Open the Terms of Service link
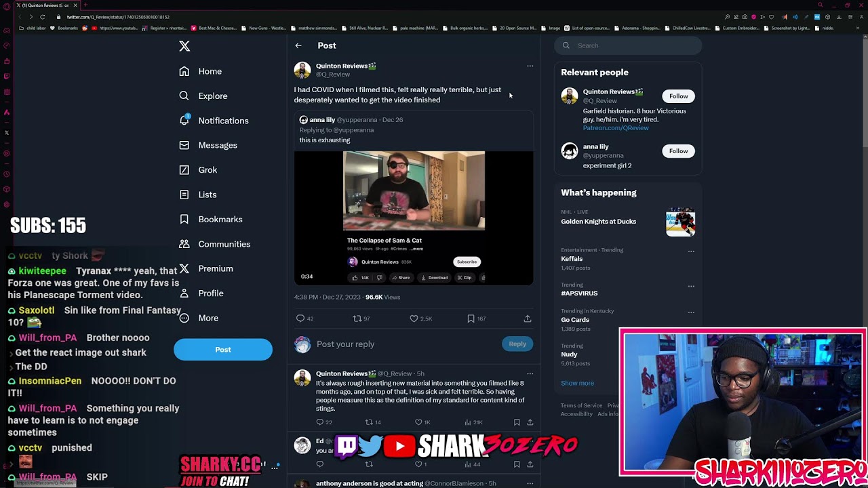Viewport: 868px width, 488px height. (x=581, y=405)
